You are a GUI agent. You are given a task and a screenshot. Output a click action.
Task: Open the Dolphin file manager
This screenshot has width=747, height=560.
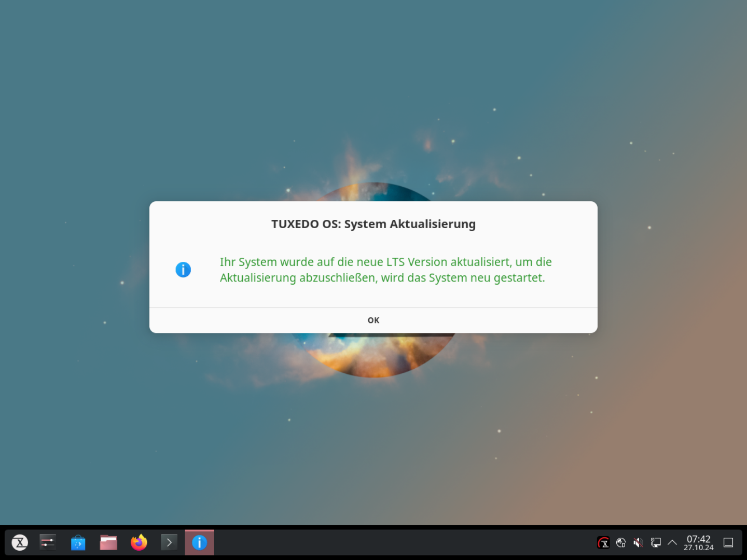[x=108, y=542]
